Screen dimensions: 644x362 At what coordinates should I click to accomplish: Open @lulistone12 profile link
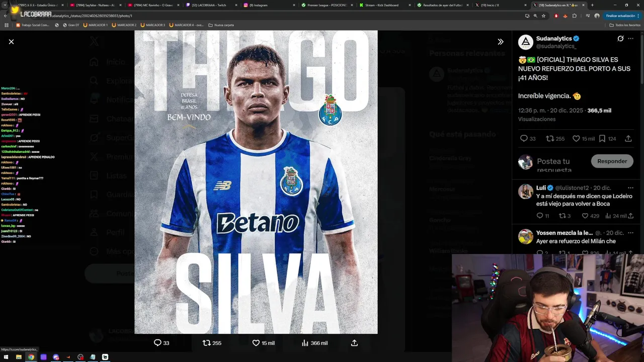572,188
